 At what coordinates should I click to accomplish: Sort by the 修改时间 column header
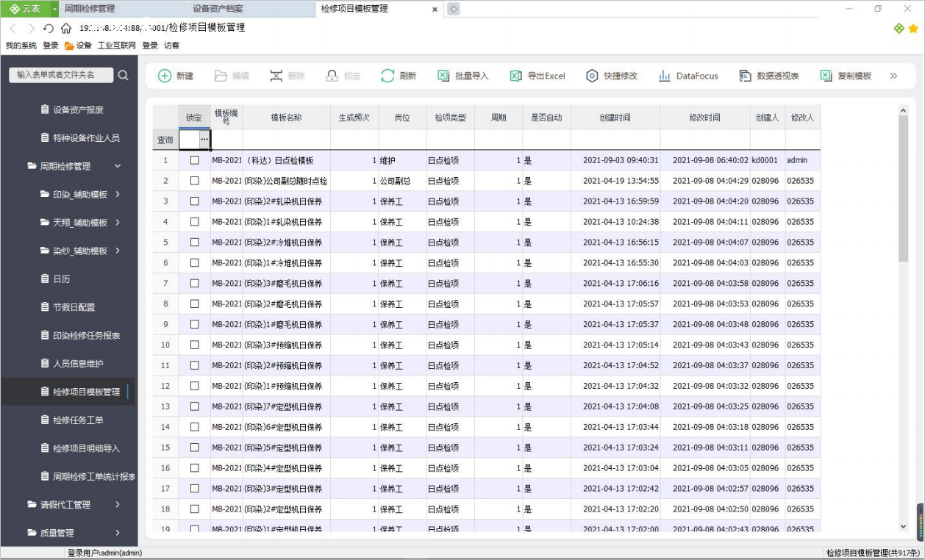(705, 118)
